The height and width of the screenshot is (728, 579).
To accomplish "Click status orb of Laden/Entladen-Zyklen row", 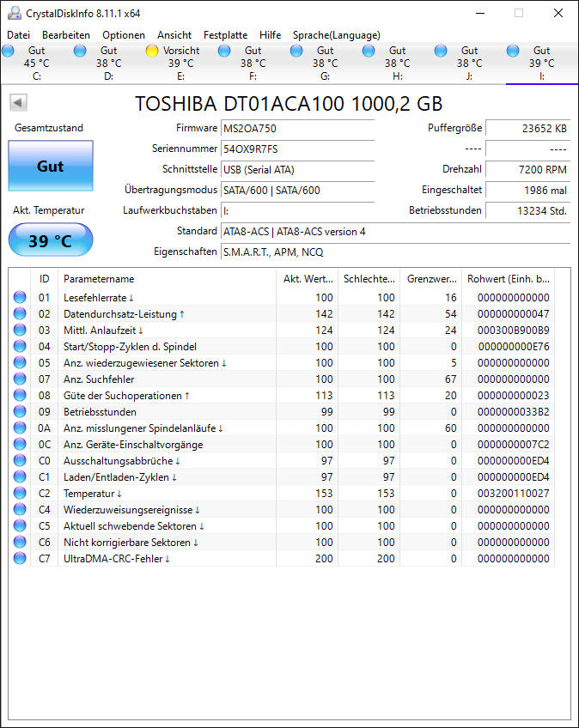I will [x=20, y=476].
